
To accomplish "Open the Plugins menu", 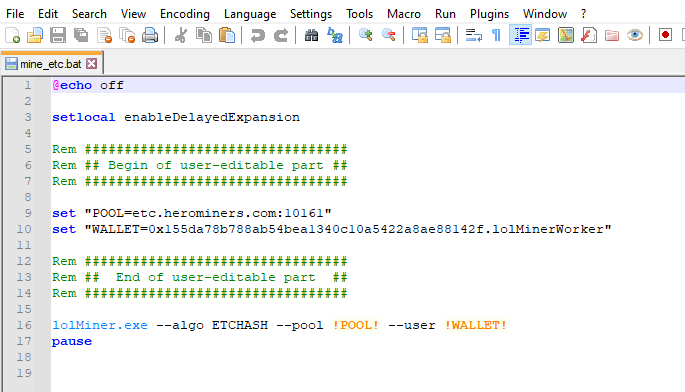I will pyautogui.click(x=489, y=14).
